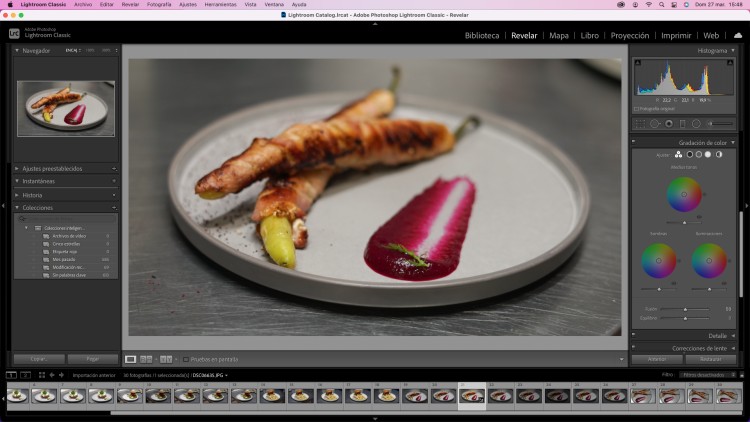Show main window display 1
The image size is (750, 422).
pyautogui.click(x=11, y=375)
